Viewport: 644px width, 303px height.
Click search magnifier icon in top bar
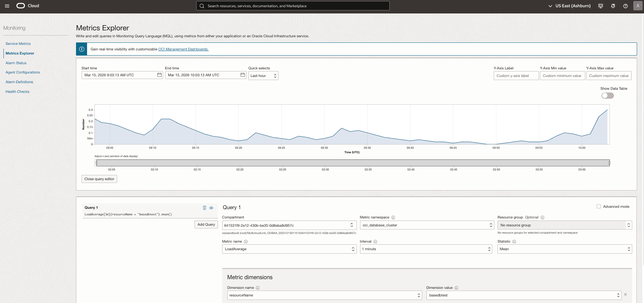pos(202,6)
